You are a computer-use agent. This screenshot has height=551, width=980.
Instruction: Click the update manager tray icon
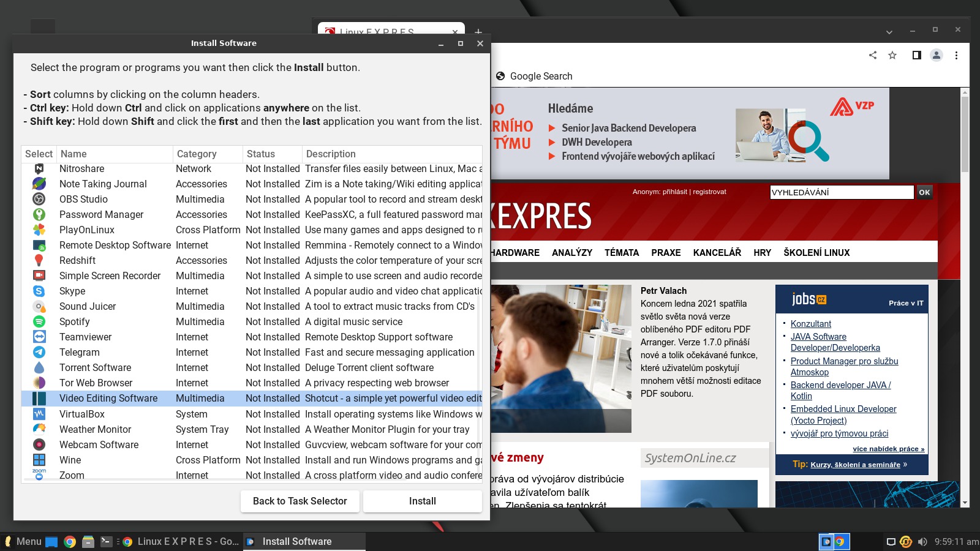click(906, 542)
